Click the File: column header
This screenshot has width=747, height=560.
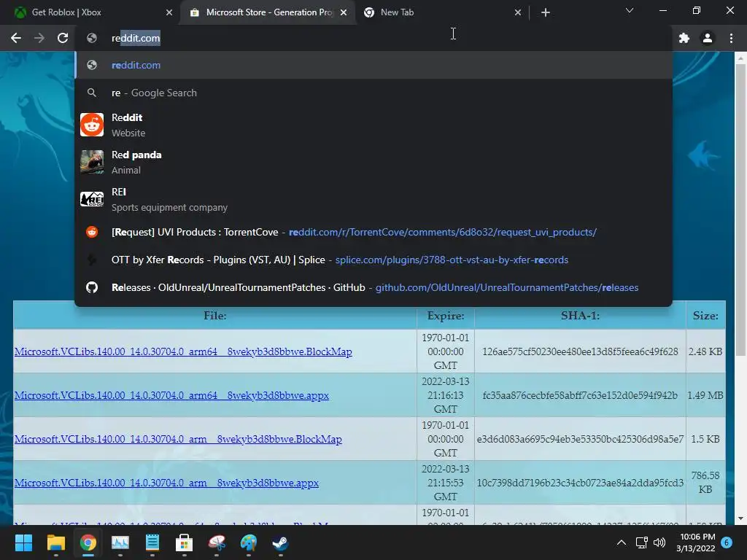tap(215, 315)
